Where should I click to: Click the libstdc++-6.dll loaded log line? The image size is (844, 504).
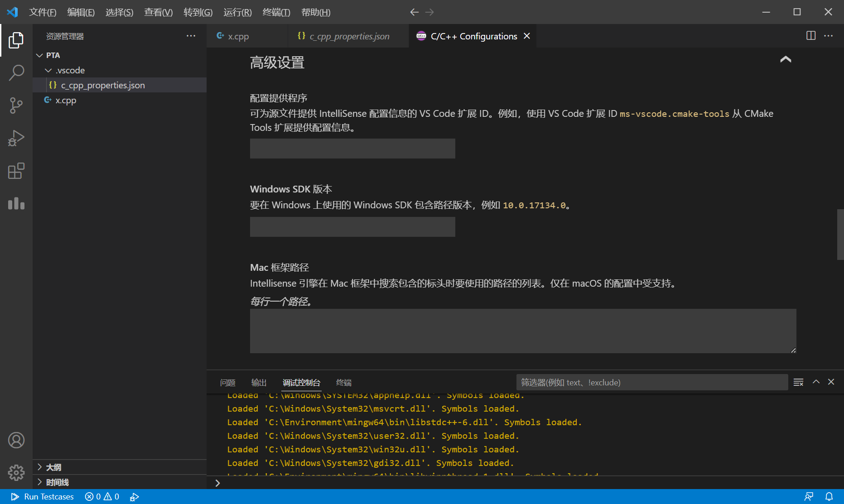coord(404,422)
